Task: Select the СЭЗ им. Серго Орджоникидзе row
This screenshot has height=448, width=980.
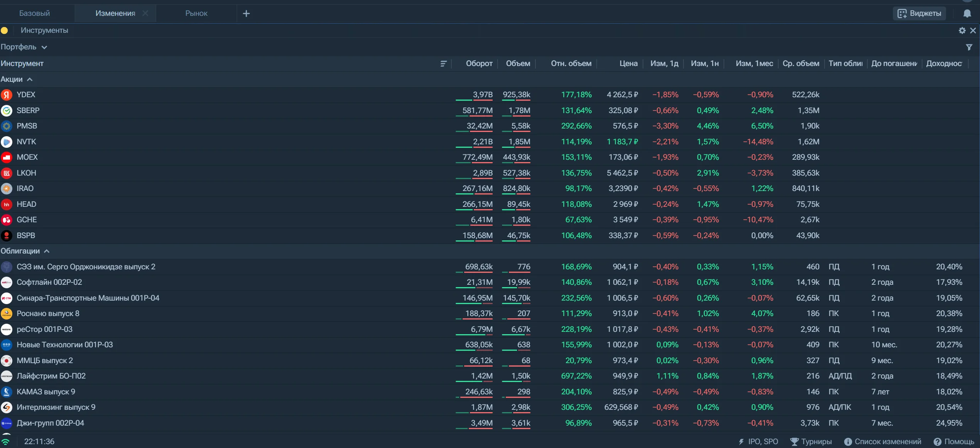Action: coord(490,267)
